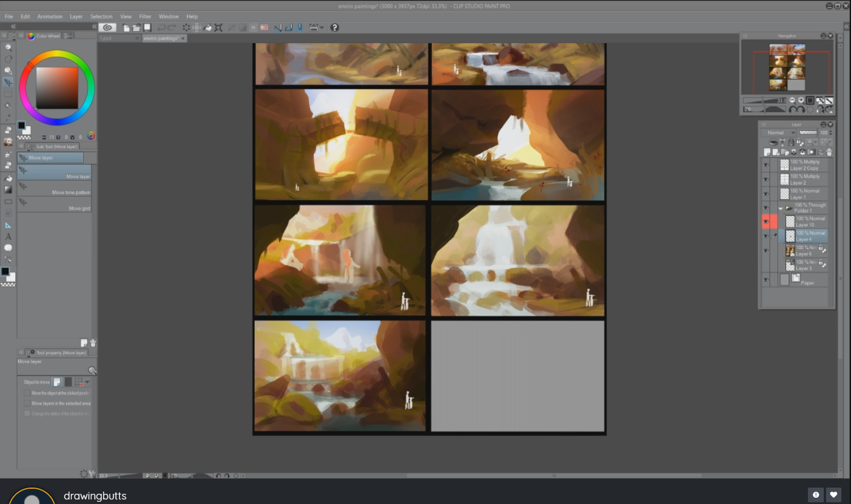The width and height of the screenshot is (851, 504).
Task: Select the Operation object tool
Action: click(8, 71)
